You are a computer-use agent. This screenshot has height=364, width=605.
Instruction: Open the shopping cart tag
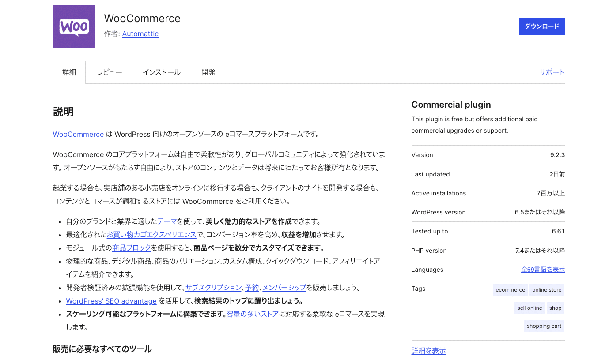(544, 326)
